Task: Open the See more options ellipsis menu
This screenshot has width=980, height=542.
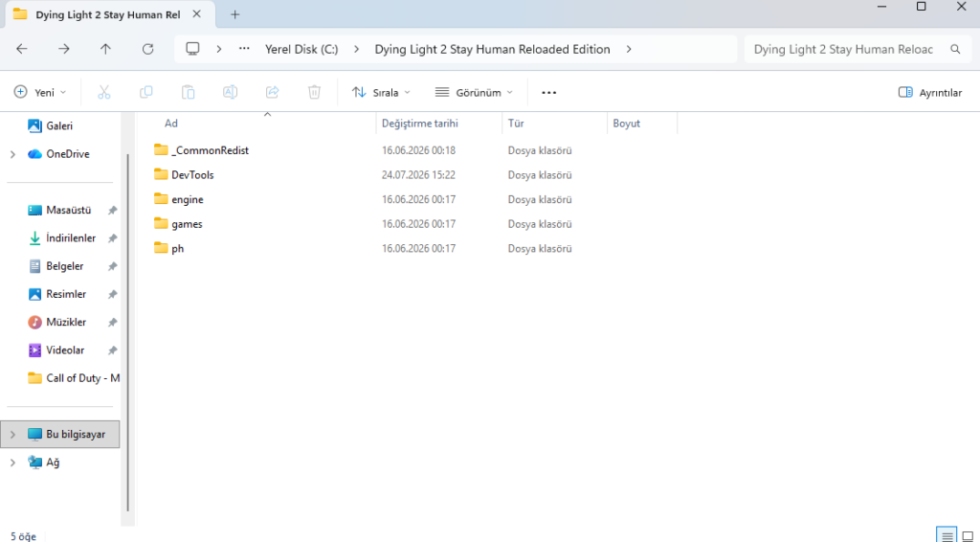Action: click(x=548, y=93)
